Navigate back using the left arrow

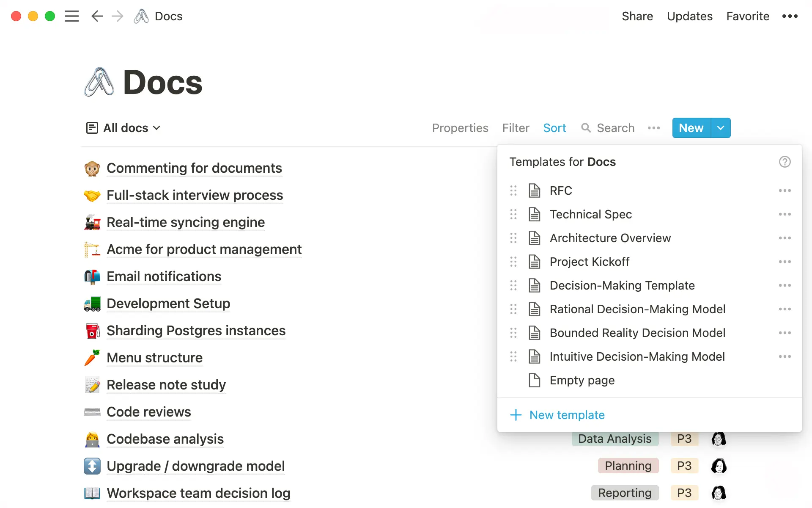[x=97, y=16]
